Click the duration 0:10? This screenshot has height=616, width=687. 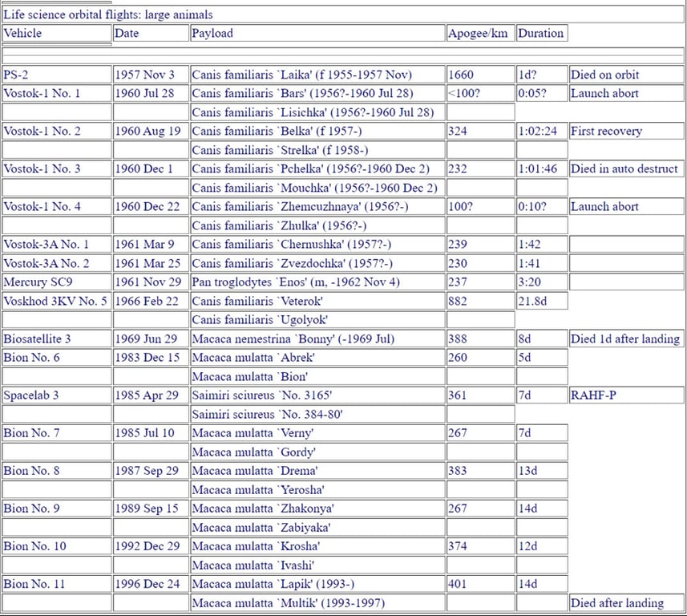(x=542, y=206)
